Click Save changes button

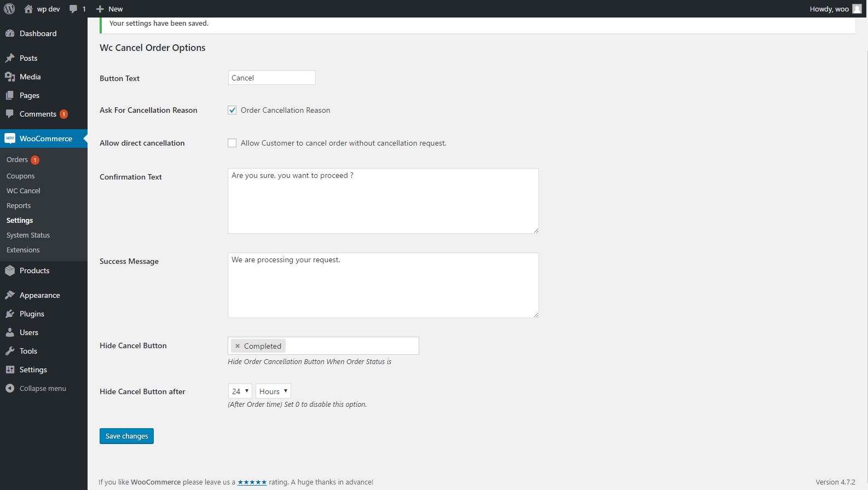click(126, 436)
